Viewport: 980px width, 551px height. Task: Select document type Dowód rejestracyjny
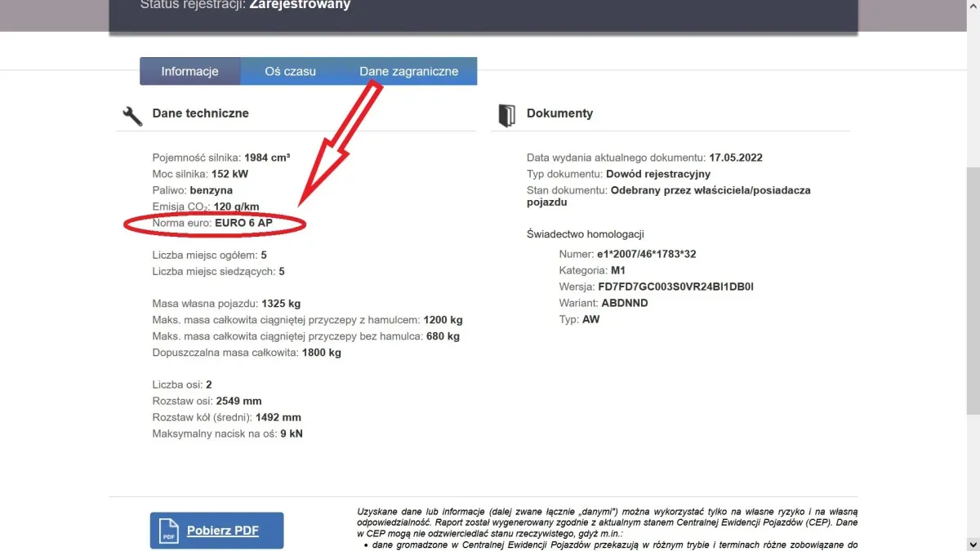click(x=658, y=174)
